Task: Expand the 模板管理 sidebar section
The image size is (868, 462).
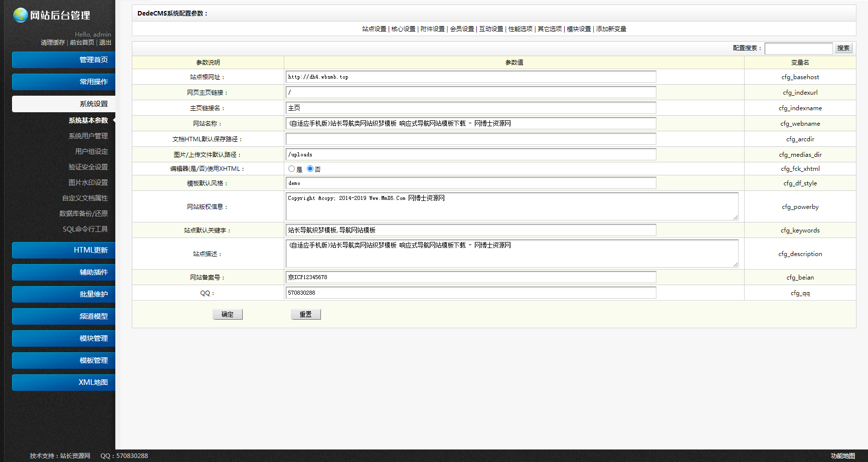Action: [x=64, y=360]
